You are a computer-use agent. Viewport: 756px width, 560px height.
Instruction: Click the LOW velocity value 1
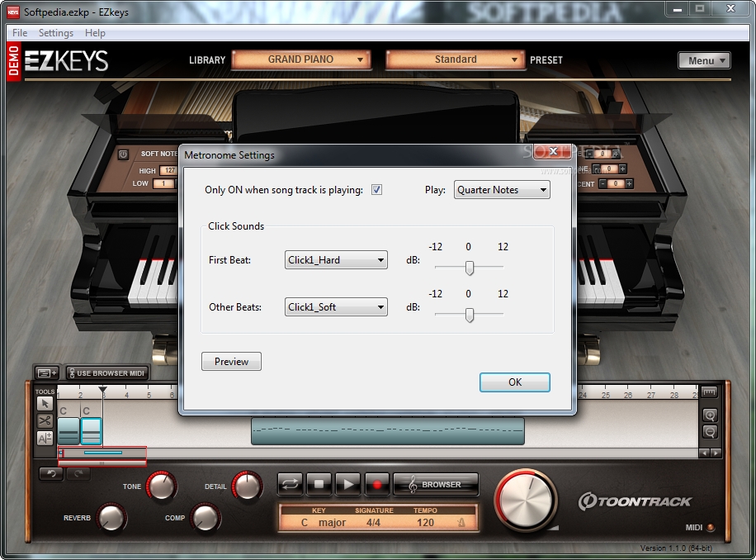click(x=164, y=183)
